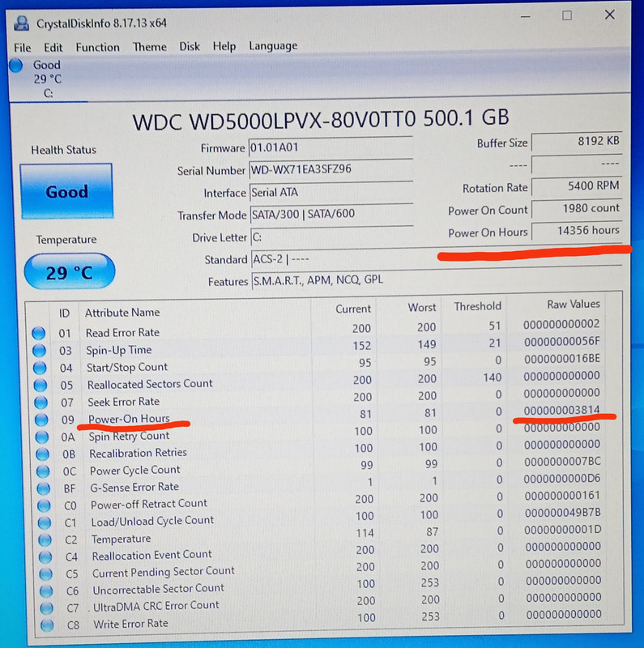
Task: Click the Raw Values column header
Action: (x=574, y=305)
